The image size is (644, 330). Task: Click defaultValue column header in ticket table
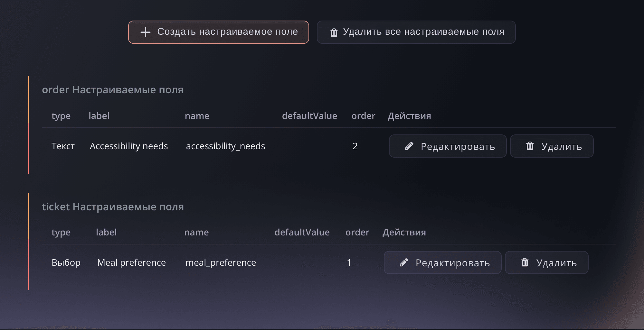pos(302,232)
